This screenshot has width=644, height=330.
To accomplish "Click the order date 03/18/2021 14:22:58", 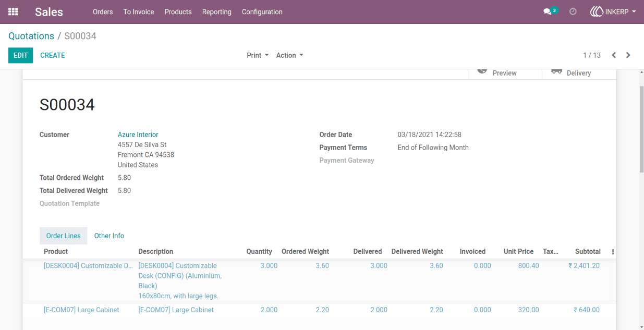I will pos(429,135).
